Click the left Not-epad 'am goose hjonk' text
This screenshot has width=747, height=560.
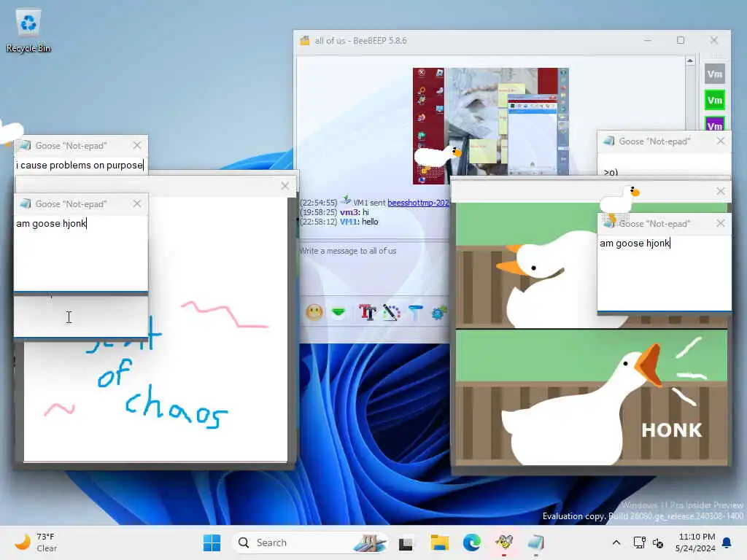point(51,223)
